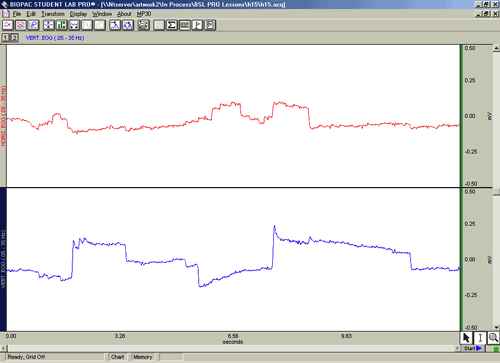Click the vertical scrollbar thumb
This screenshot has height=363, width=500.
(x=496, y=192)
